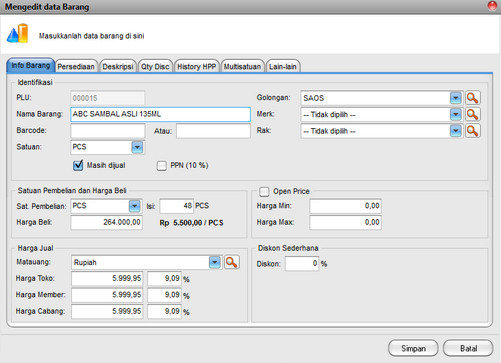Click the Harga Max field

345,222
